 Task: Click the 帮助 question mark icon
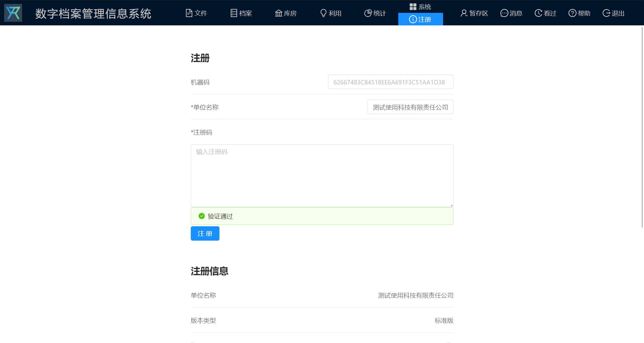pyautogui.click(x=572, y=13)
